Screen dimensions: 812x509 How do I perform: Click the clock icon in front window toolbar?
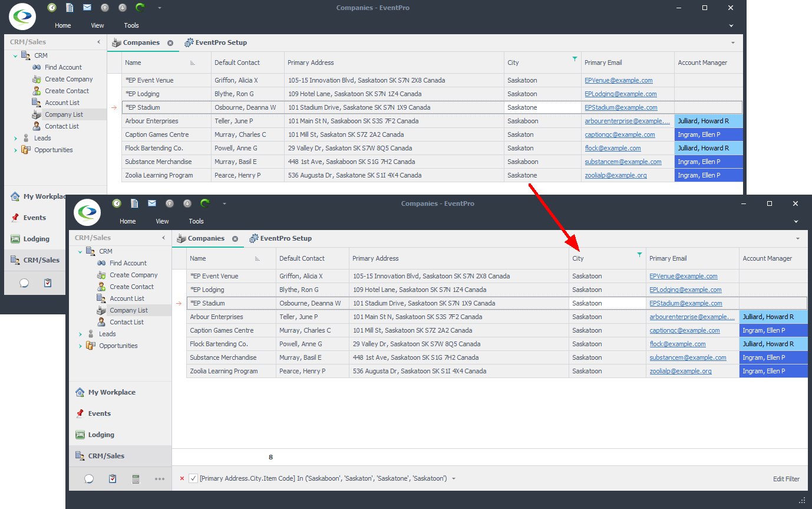(117, 203)
